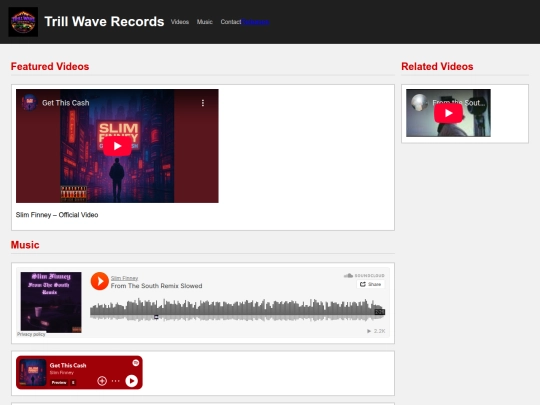Open From The South Remix Slowed track title
The height and width of the screenshot is (405, 540).
pos(156,286)
